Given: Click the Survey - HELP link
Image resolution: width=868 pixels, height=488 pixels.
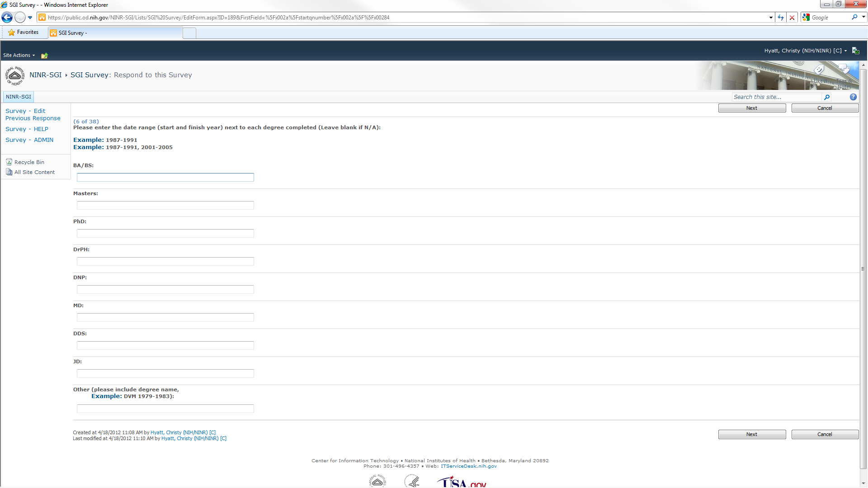Looking at the screenshot, I should point(27,129).
